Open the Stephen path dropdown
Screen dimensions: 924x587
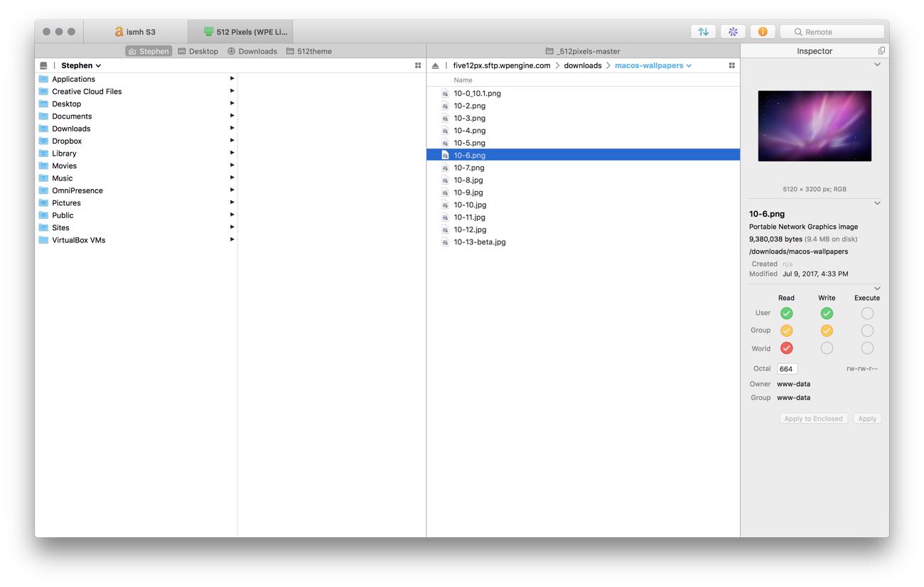tap(81, 65)
